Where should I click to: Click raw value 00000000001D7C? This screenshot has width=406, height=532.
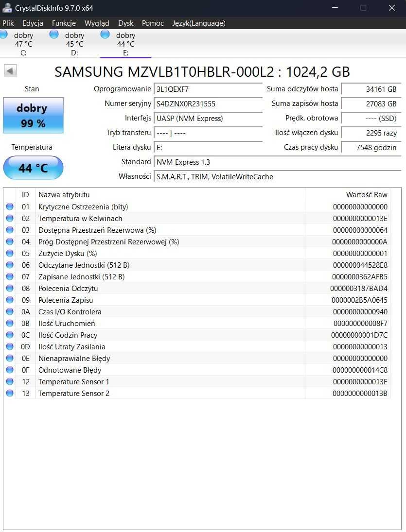tap(359, 335)
